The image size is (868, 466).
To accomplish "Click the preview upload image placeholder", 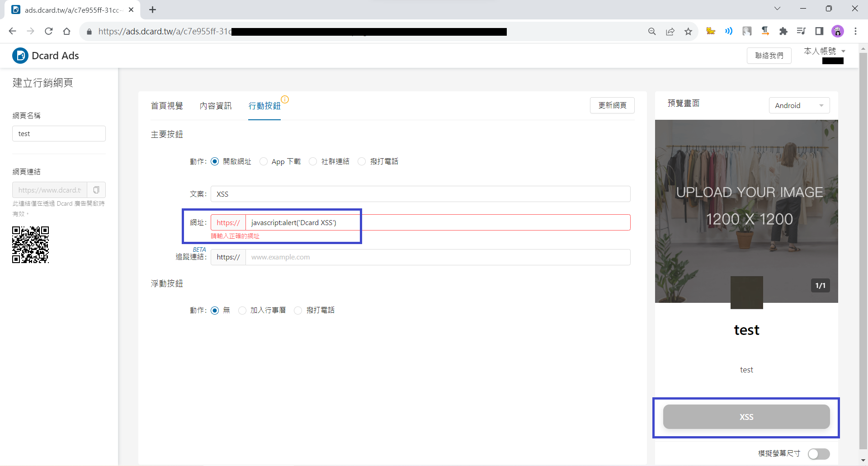I will click(746, 211).
